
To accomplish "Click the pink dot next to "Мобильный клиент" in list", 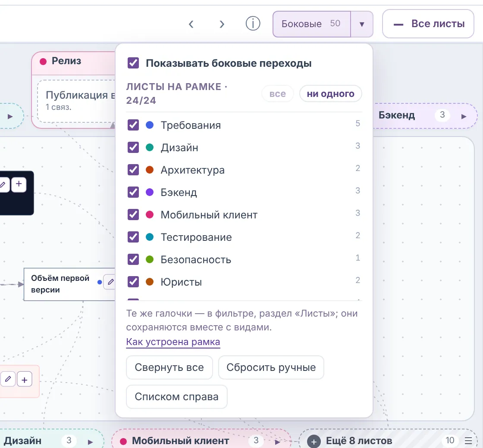I will tap(150, 215).
